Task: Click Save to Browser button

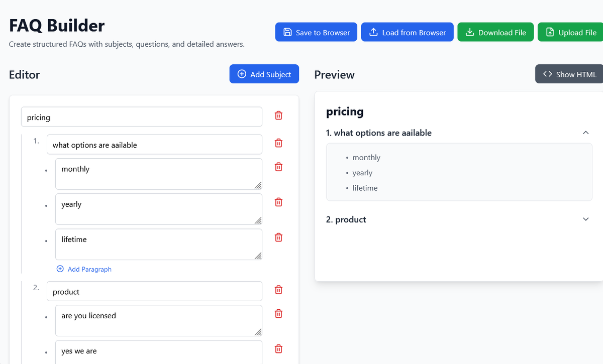Action: (x=316, y=32)
